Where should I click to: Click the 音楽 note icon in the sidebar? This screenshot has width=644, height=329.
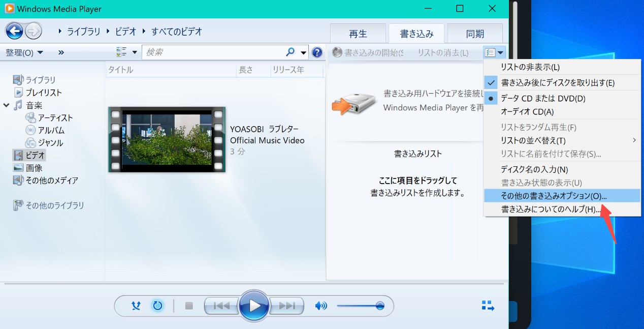point(18,105)
